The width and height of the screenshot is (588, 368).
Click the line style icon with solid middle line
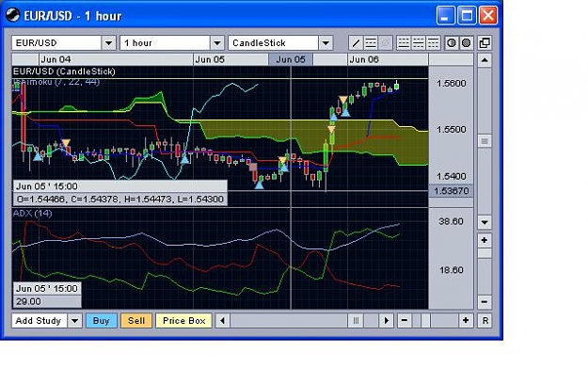pyautogui.click(x=418, y=43)
